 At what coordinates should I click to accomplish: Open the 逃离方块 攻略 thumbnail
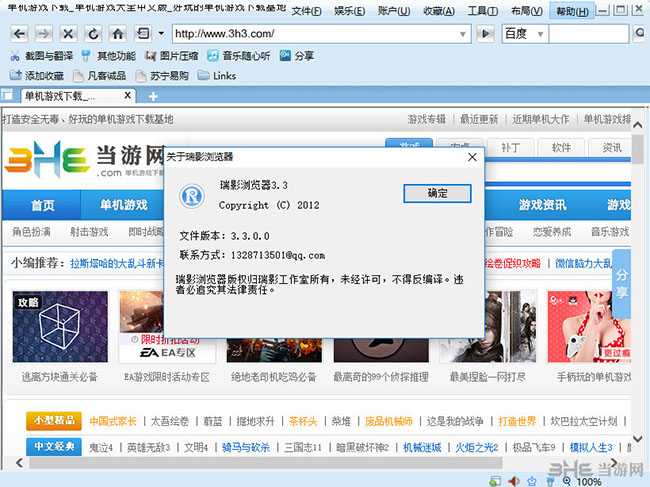pyautogui.click(x=60, y=327)
